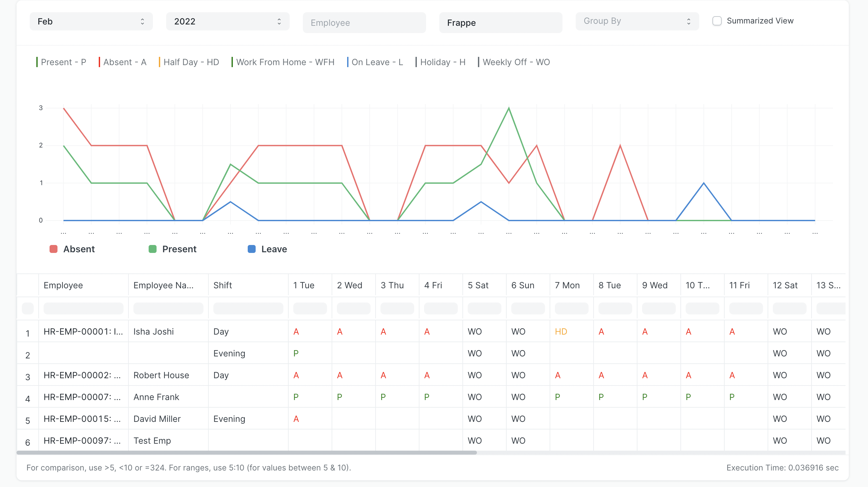Click the Feb month select arrows
868x487 pixels.
coord(143,21)
